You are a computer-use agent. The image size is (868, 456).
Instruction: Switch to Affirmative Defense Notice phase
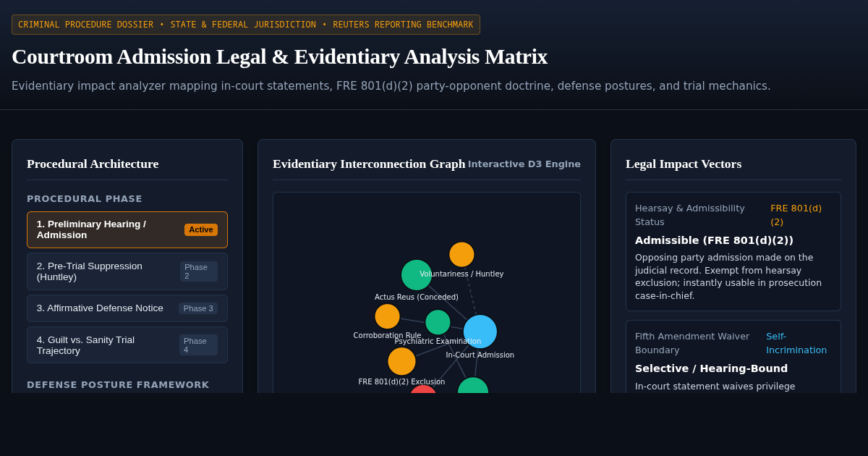[127, 308]
